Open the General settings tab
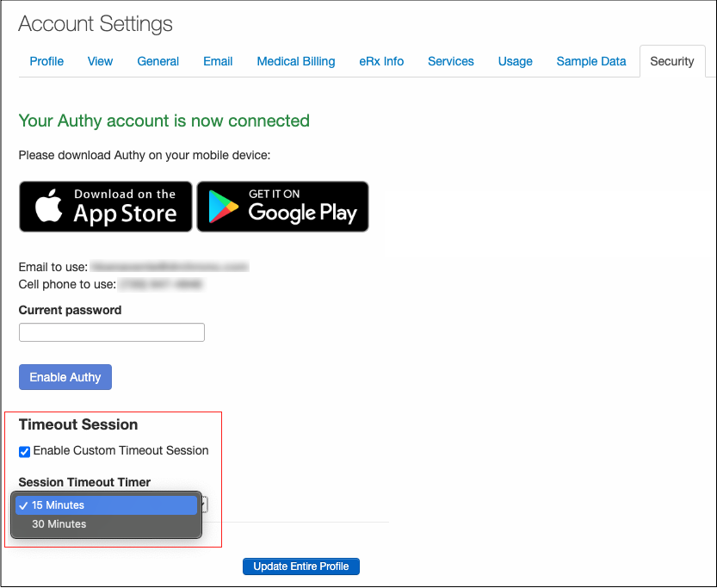Viewport: 717px width, 588px height. [158, 61]
